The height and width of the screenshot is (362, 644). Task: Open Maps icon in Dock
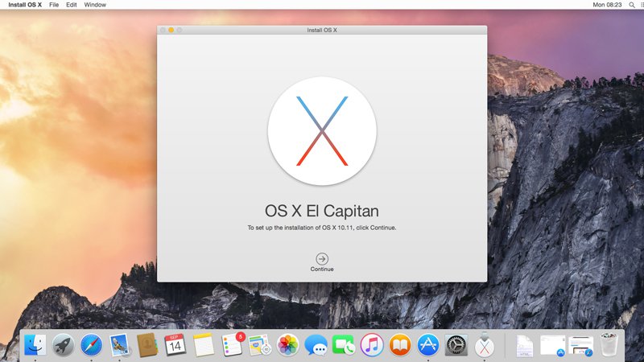pyautogui.click(x=259, y=345)
